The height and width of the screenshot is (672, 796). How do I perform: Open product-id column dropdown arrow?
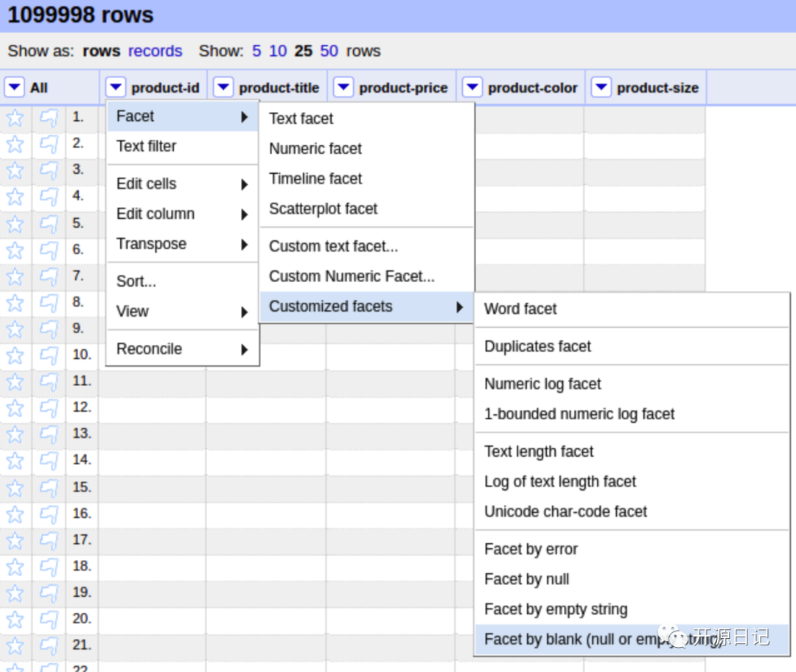pyautogui.click(x=116, y=87)
